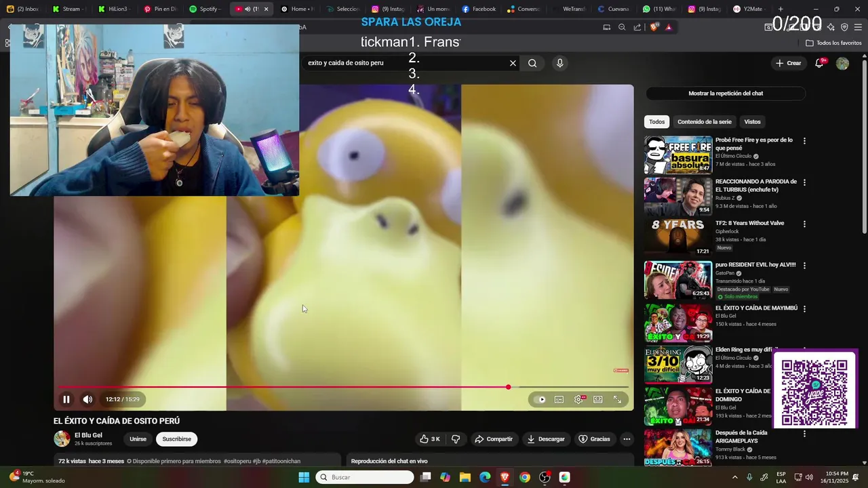Click 'Mostrar la repetición del chat'
This screenshot has height=488, width=868.
coord(726,94)
